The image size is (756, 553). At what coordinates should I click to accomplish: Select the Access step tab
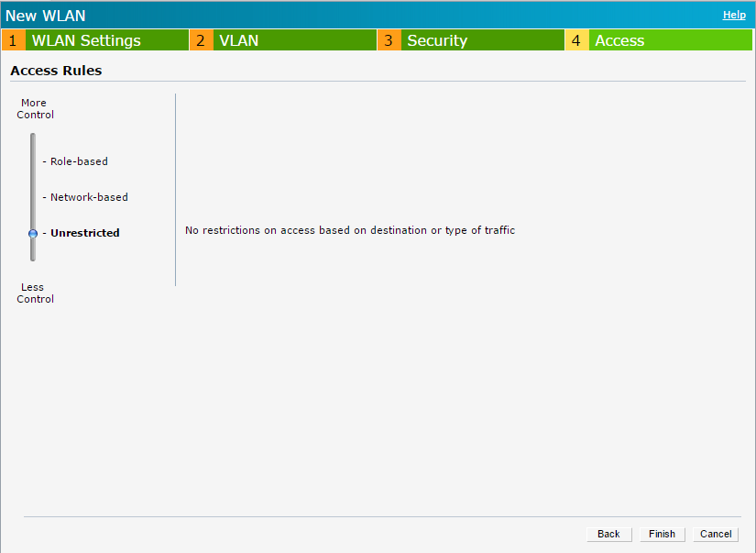point(619,40)
